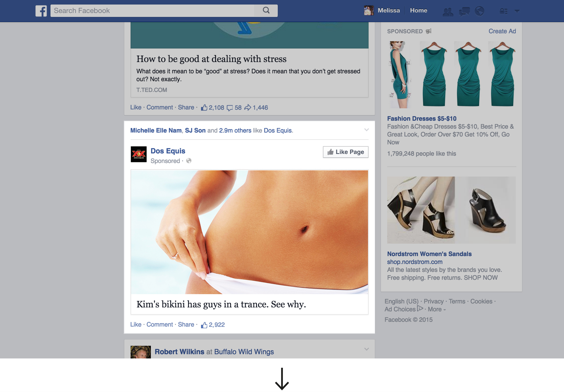Open Privacy footer link
This screenshot has width=564, height=392.
point(433,301)
